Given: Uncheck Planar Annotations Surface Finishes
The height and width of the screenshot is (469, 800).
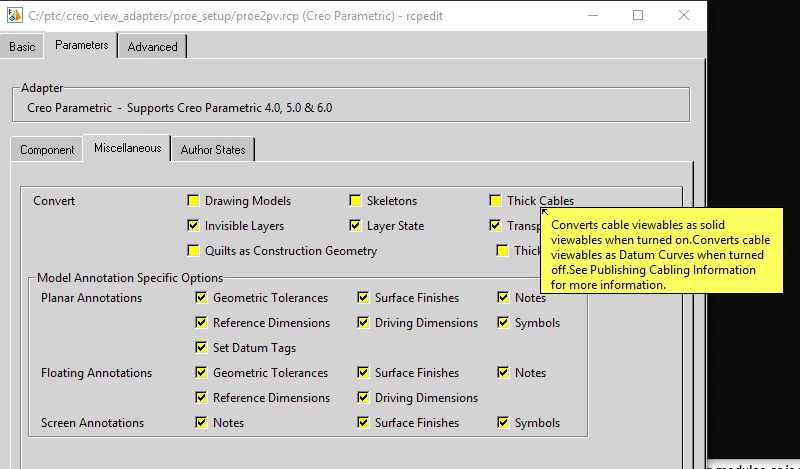Looking at the screenshot, I should (363, 298).
